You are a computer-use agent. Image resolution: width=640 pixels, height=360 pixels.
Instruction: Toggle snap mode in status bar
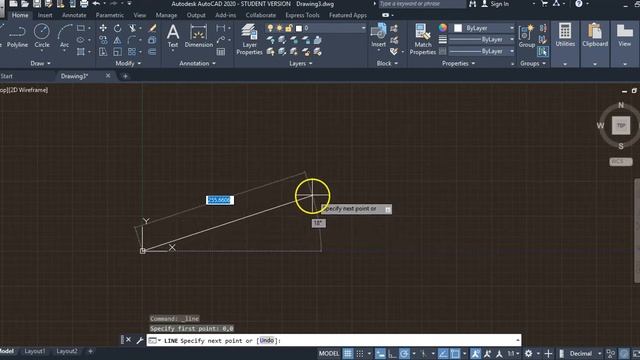point(360,353)
